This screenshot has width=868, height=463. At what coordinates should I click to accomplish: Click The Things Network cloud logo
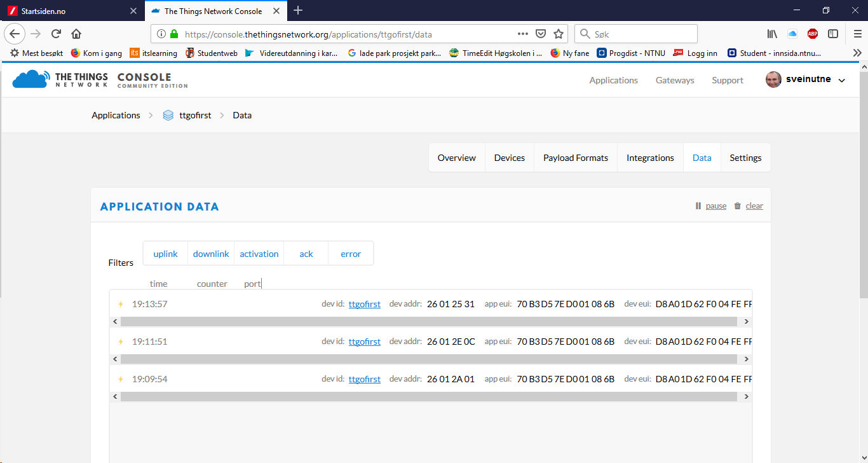point(30,79)
